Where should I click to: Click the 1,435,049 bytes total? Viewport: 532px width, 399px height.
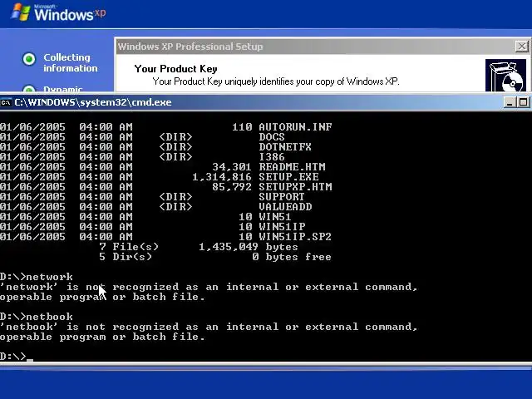(x=249, y=247)
